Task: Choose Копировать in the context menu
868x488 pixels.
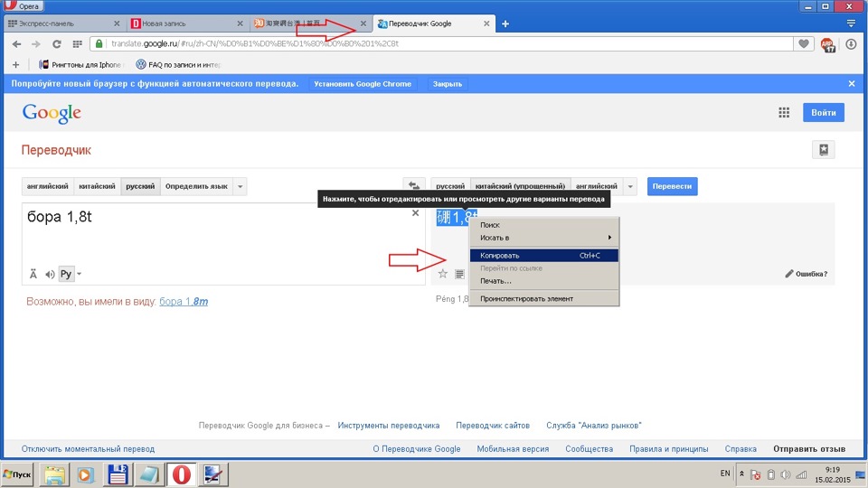Action: [543, 256]
